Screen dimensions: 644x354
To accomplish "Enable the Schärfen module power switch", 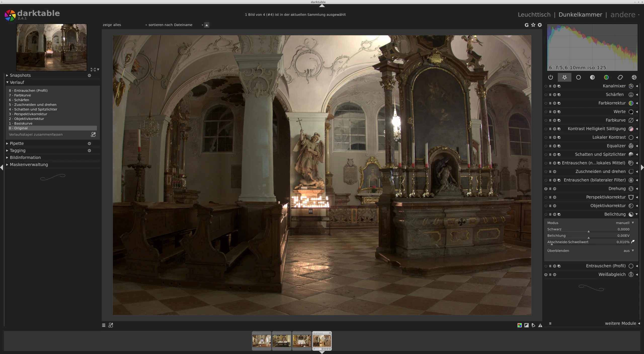I will pyautogui.click(x=546, y=95).
